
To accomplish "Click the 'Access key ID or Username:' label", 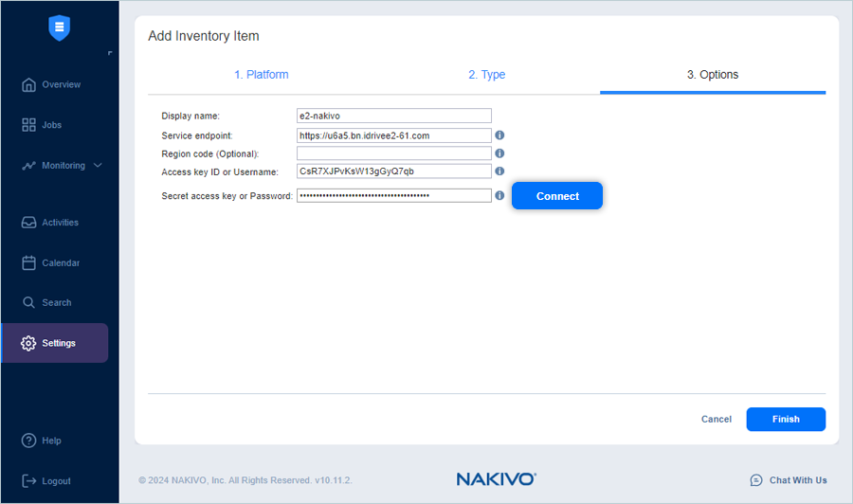I will (x=220, y=171).
